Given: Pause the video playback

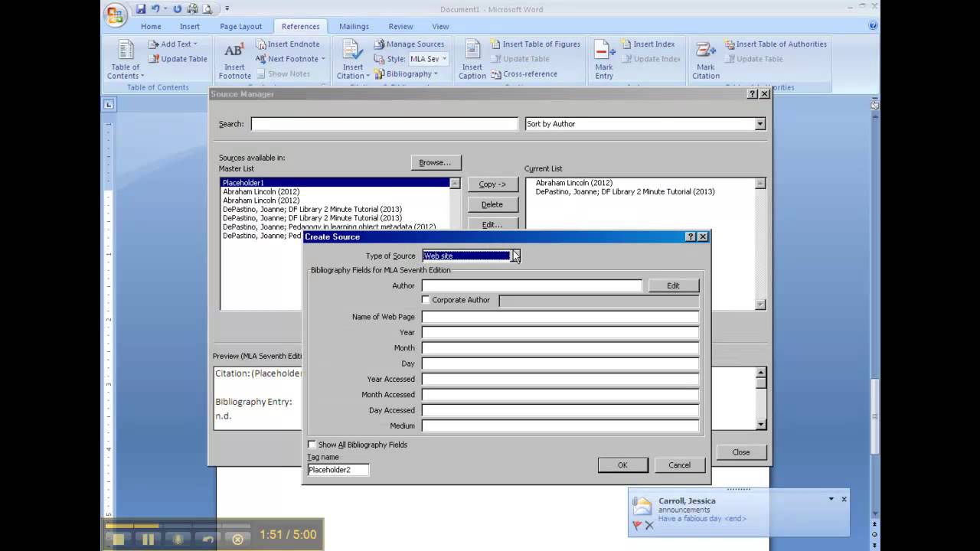Looking at the screenshot, I should 149,539.
